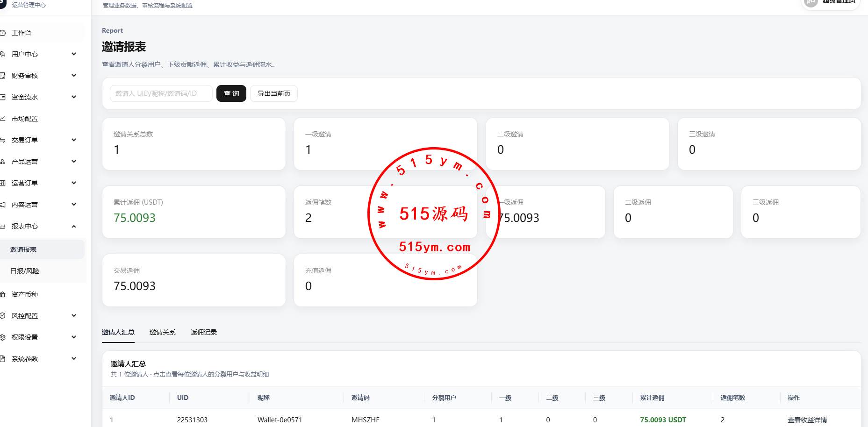Click the 三级邀请 card label
Screen dimensions: 868x427
(x=702, y=134)
